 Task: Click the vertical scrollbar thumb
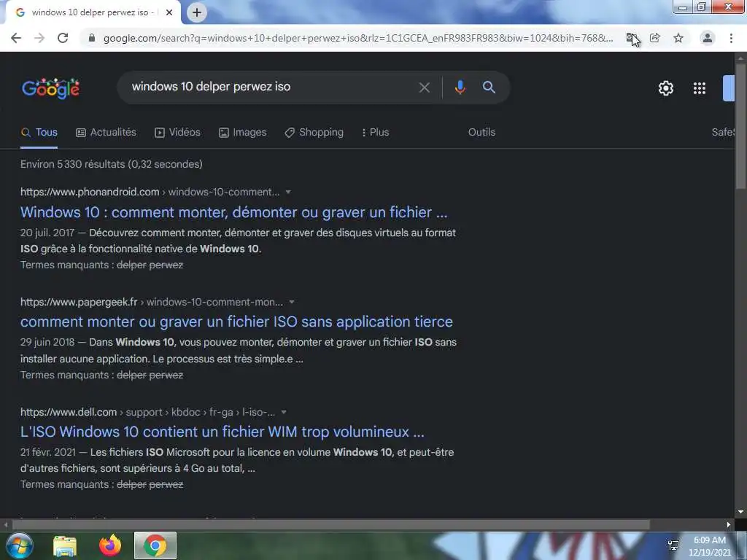tap(740, 126)
